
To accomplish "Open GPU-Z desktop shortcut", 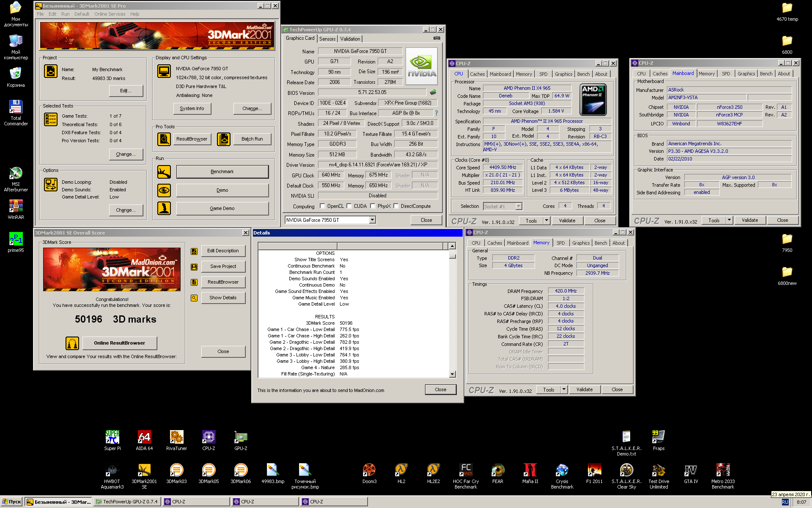I will (x=241, y=440).
